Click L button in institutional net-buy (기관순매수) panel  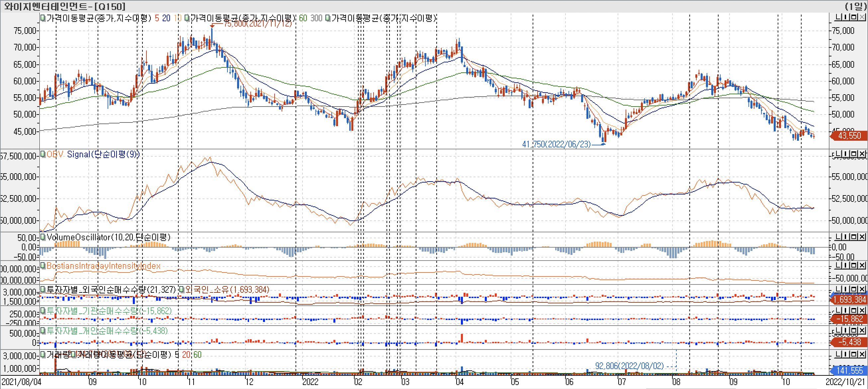[838, 310]
